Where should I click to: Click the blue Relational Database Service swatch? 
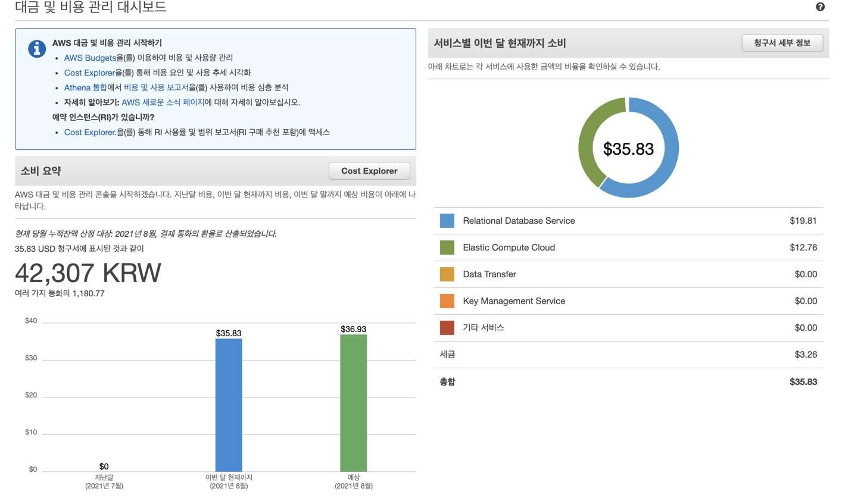pos(447,221)
